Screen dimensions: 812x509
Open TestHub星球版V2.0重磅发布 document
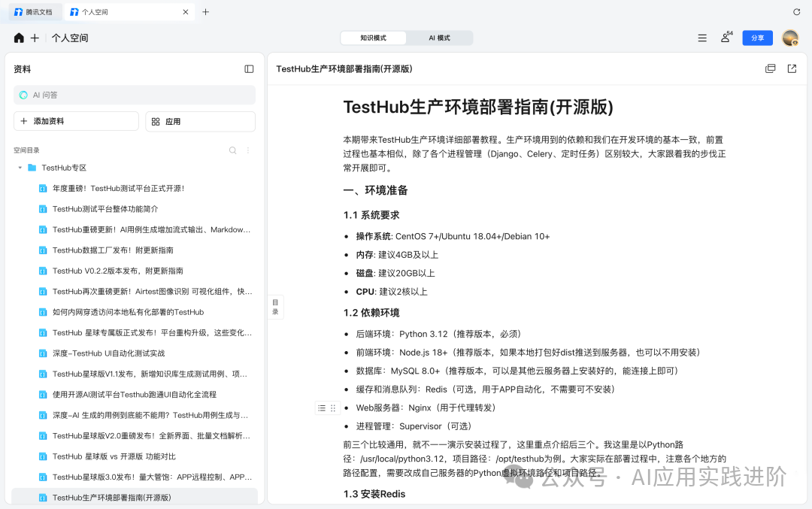[x=151, y=436]
